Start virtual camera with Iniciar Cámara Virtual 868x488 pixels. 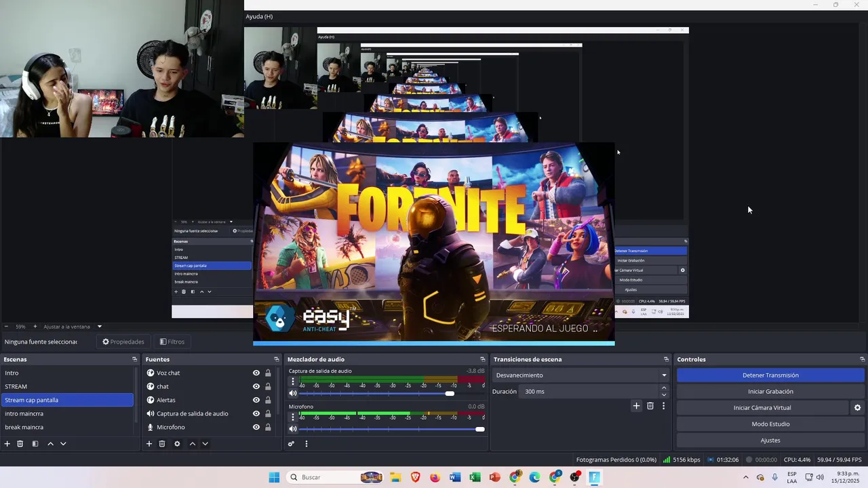[762, 408]
